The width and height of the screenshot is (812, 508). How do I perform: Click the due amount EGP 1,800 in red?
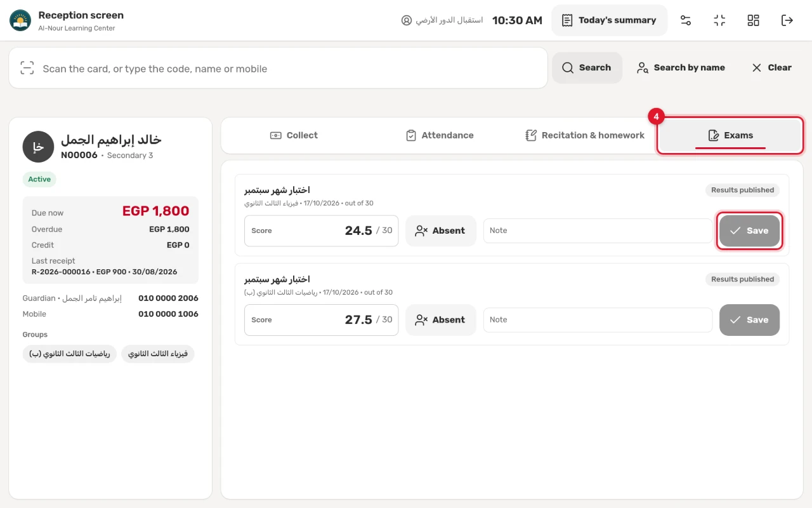point(156,211)
